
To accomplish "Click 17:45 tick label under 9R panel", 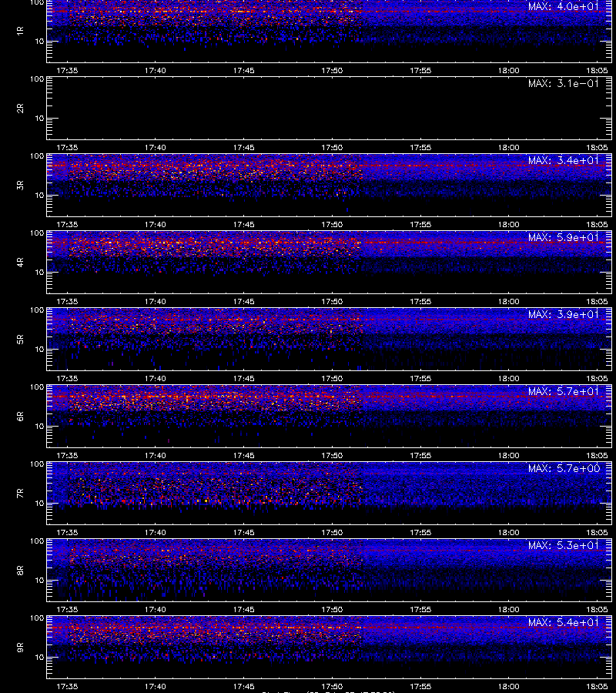I will pos(244,686).
